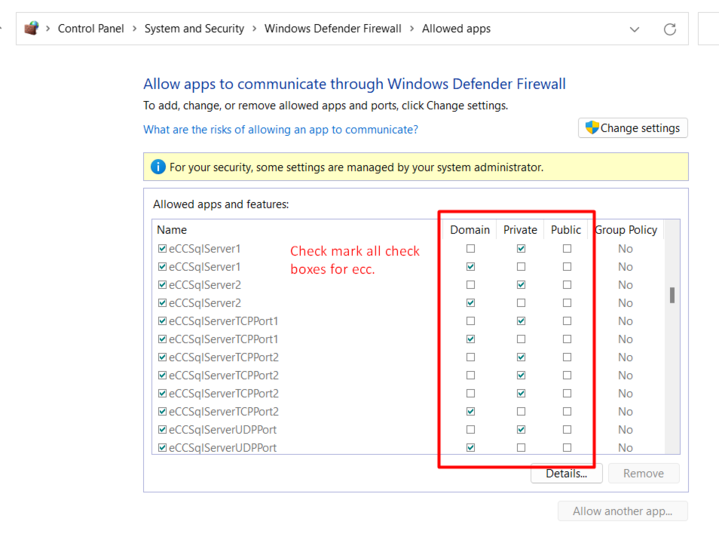Click the blue info icon in yellow banner
The image size is (719, 546).
[x=158, y=167]
